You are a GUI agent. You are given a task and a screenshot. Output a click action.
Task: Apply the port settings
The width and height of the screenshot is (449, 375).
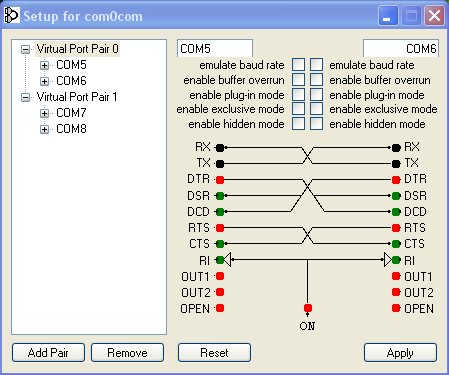[400, 352]
